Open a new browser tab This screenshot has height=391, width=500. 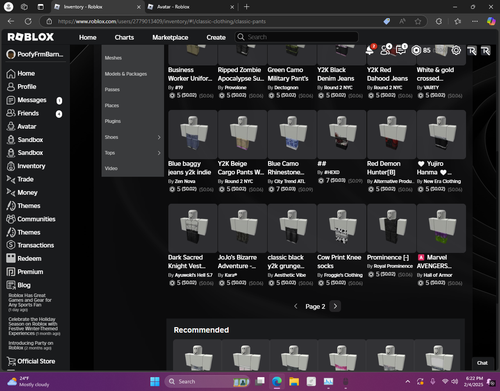(246, 7)
